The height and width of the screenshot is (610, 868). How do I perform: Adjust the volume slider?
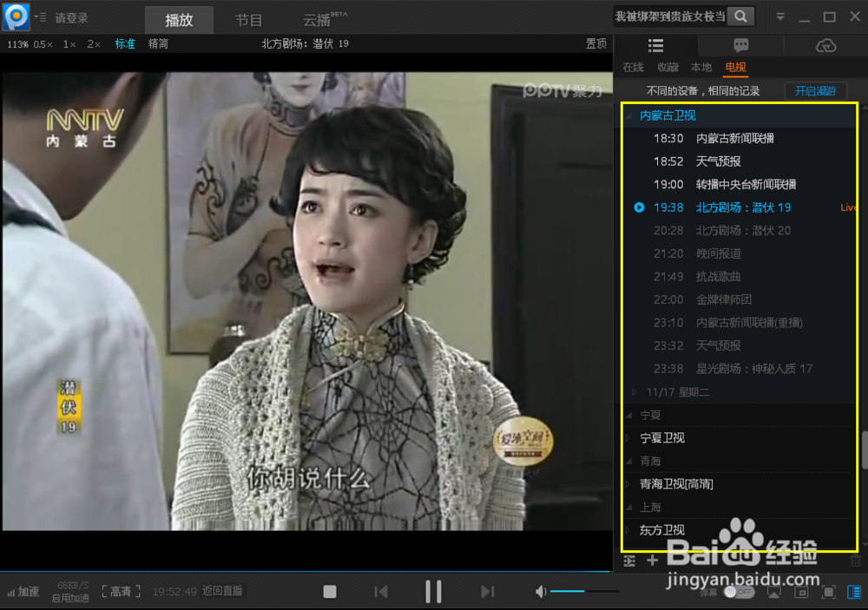584,592
